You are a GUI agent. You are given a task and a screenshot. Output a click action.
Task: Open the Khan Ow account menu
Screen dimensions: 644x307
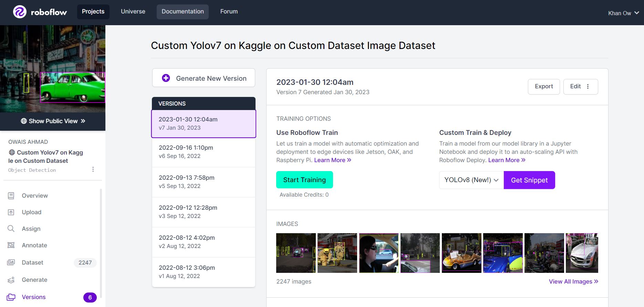point(623,13)
